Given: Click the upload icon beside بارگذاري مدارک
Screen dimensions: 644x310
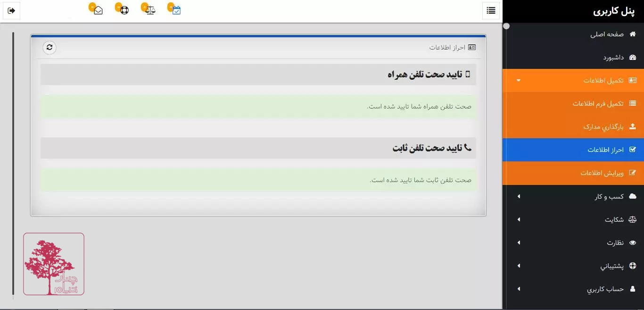Looking at the screenshot, I should pyautogui.click(x=633, y=126).
